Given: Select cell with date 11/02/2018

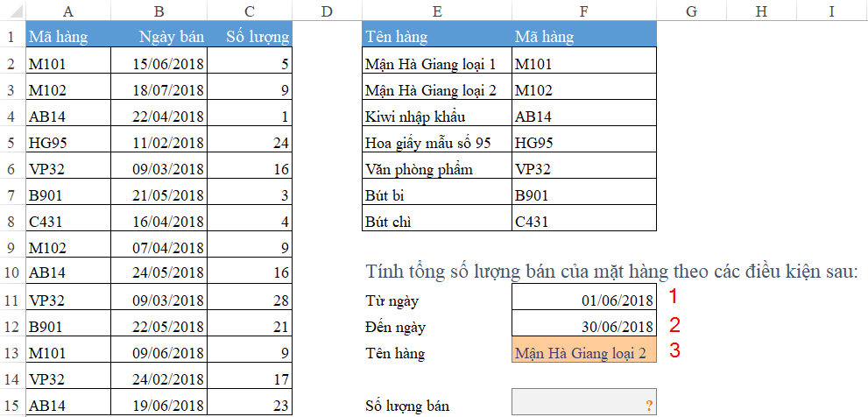Looking at the screenshot, I should click(159, 139).
